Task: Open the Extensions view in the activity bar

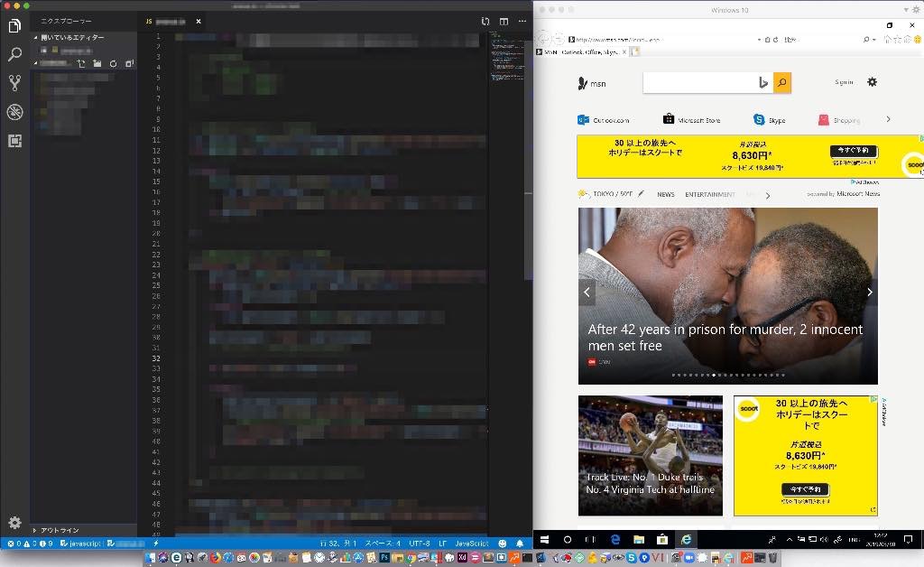Action: 14,141
